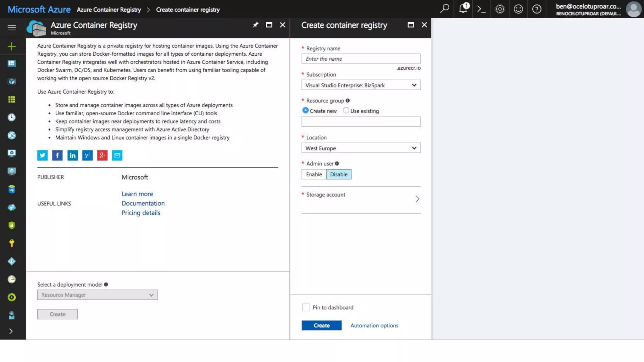Screen dimensions: 644x362
Task: Enable the Admin user option
Action: coord(314,174)
